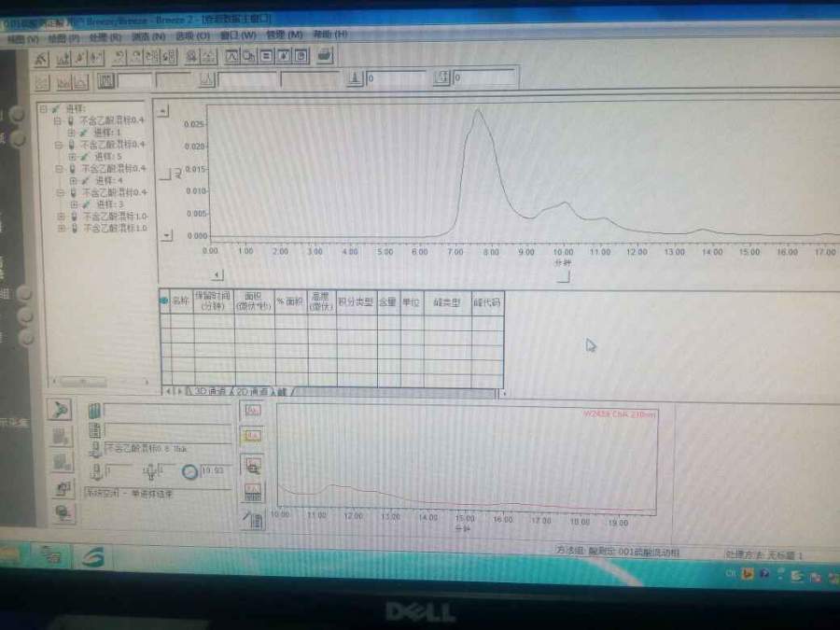The image size is (840, 630).
Task: Click the sample name field showing 不含乙酸混标0.8
Action: coord(168,449)
